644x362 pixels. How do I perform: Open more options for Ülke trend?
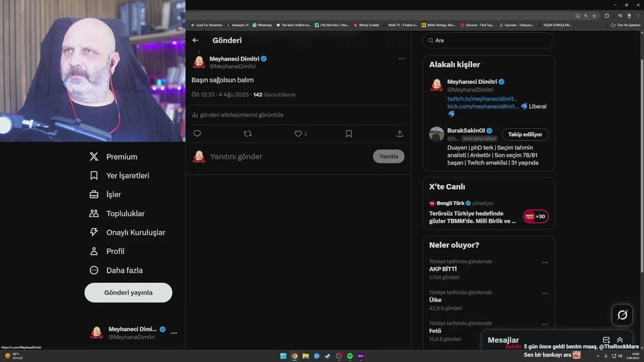(545, 293)
